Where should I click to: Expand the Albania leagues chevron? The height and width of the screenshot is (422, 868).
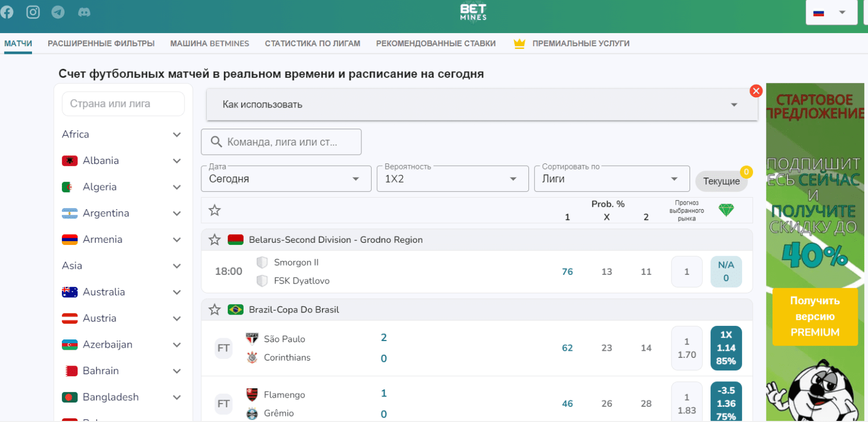pyautogui.click(x=177, y=161)
